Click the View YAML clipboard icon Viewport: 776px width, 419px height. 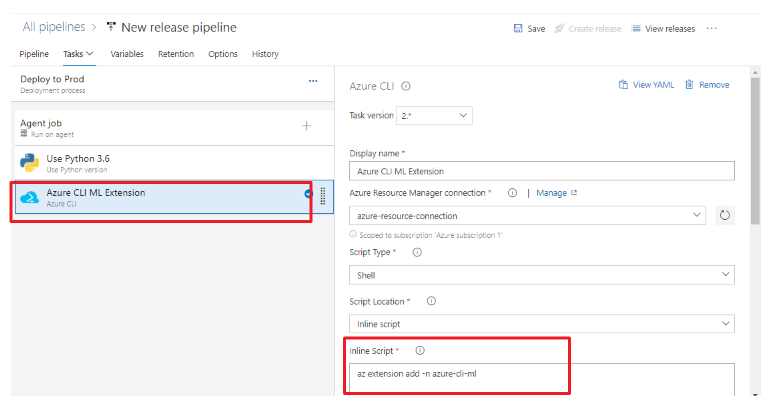623,85
